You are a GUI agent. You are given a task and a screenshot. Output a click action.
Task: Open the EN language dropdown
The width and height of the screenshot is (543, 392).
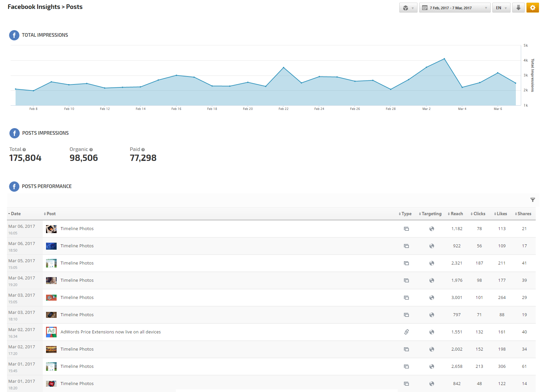pos(501,8)
